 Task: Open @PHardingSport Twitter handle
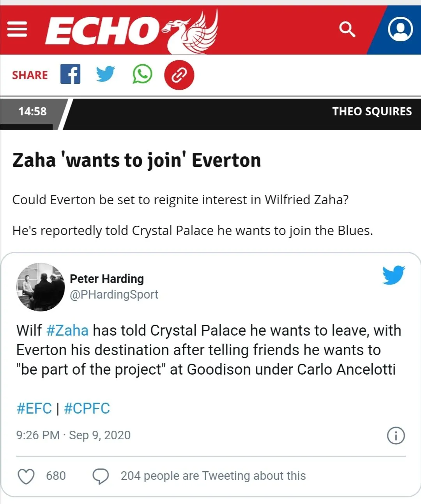point(114,295)
